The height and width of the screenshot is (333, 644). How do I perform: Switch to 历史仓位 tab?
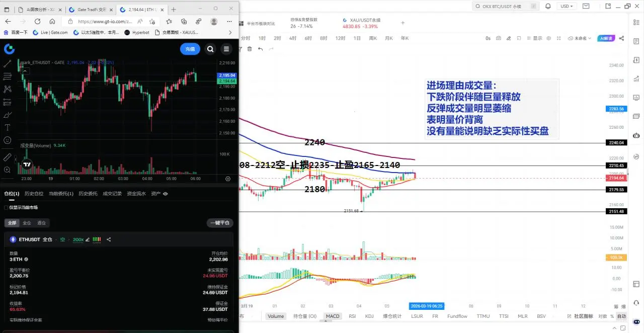click(34, 194)
